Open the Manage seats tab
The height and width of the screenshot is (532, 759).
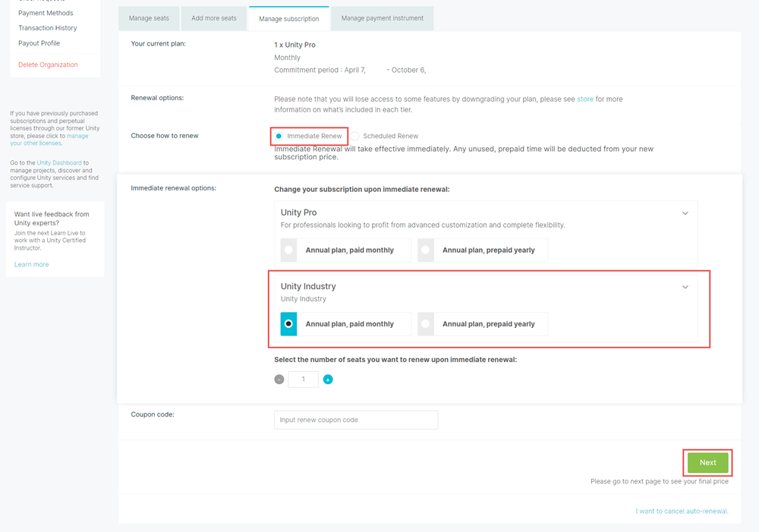[149, 18]
